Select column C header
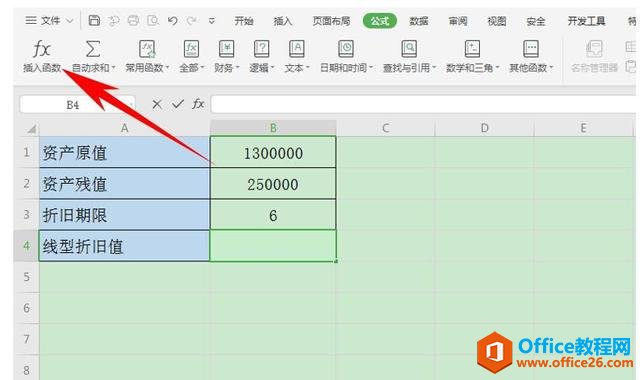This screenshot has height=380, width=640. 386,128
